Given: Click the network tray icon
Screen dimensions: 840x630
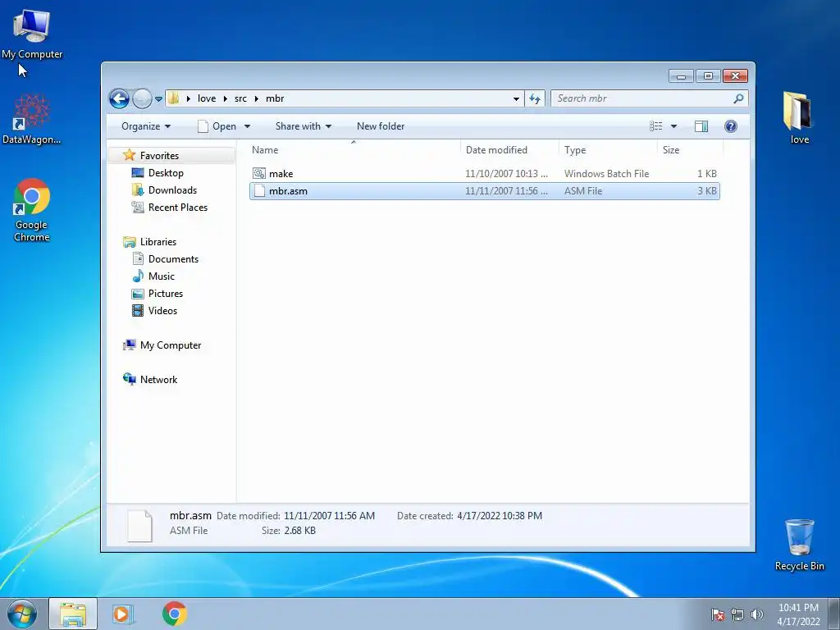Looking at the screenshot, I should pos(737,614).
